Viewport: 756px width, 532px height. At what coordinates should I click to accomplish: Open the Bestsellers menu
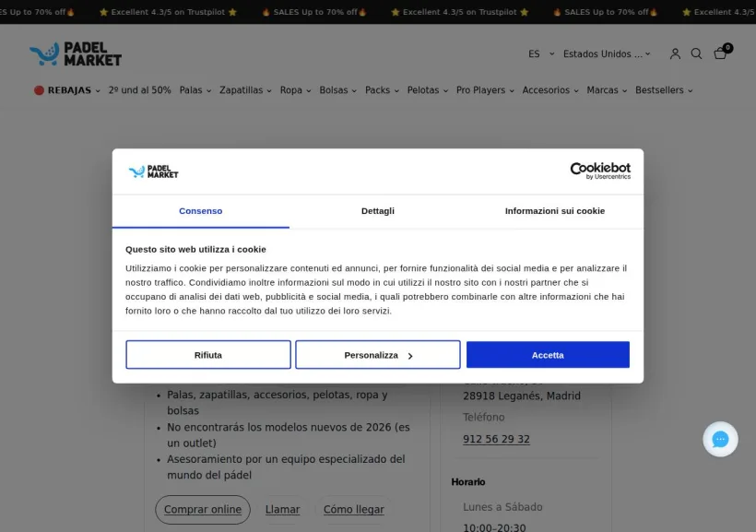tap(664, 90)
